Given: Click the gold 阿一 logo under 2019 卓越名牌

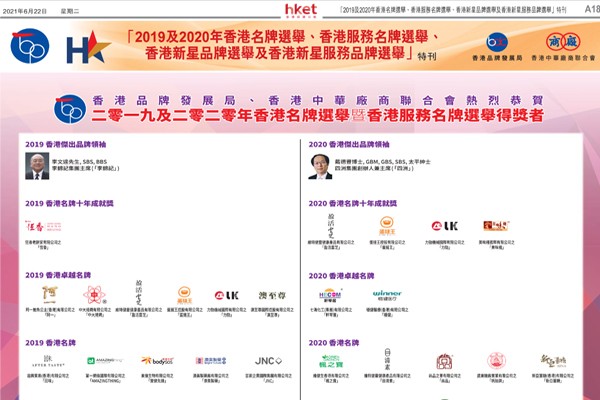Looking at the screenshot, I should 50,295.
